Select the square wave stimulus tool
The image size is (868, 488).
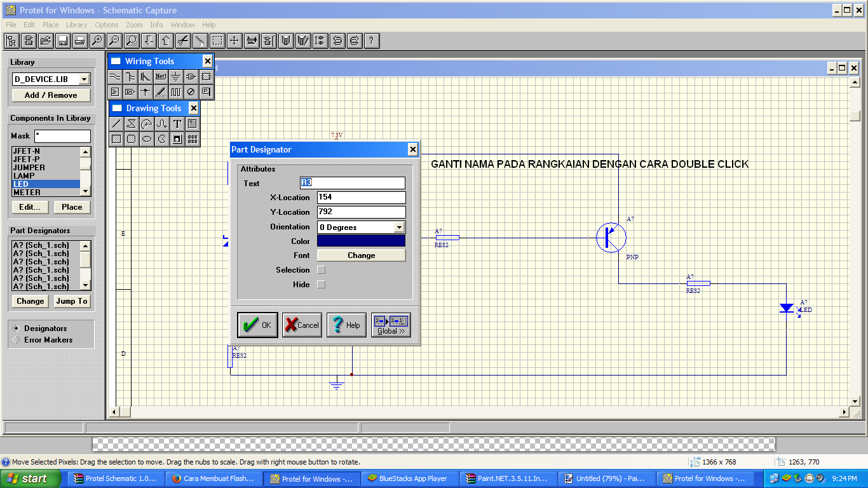176,91
